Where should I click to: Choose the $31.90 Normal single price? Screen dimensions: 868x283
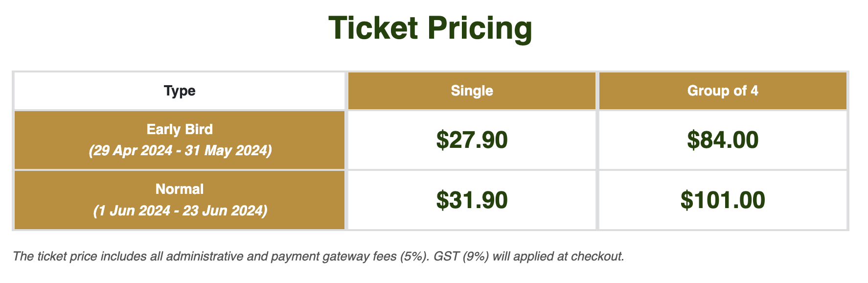472,200
